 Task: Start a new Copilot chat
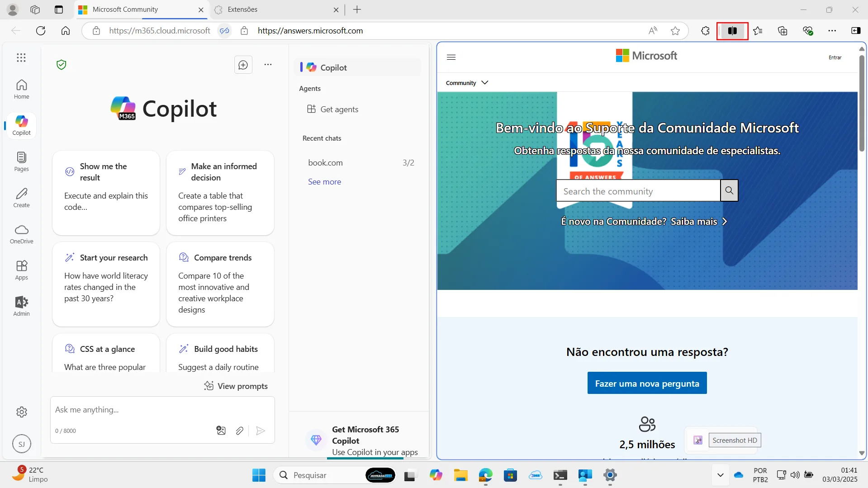click(x=243, y=65)
